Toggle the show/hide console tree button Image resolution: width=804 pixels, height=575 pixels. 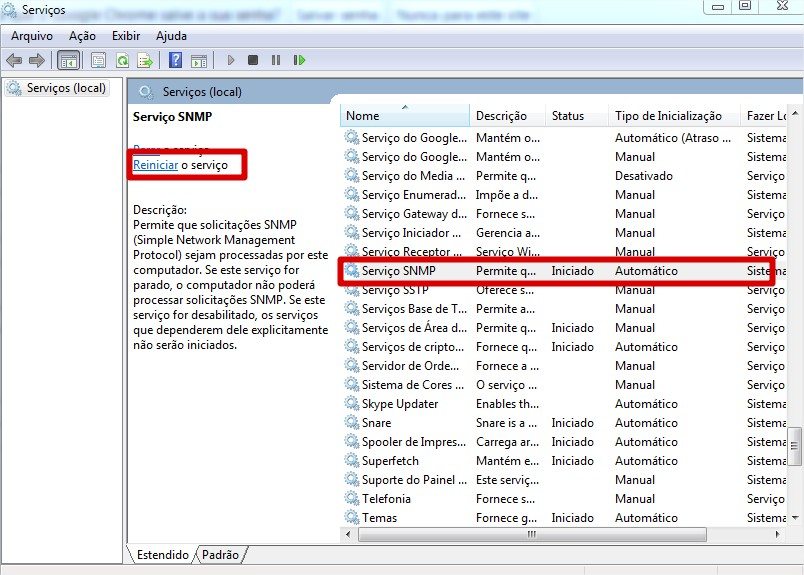click(x=69, y=60)
